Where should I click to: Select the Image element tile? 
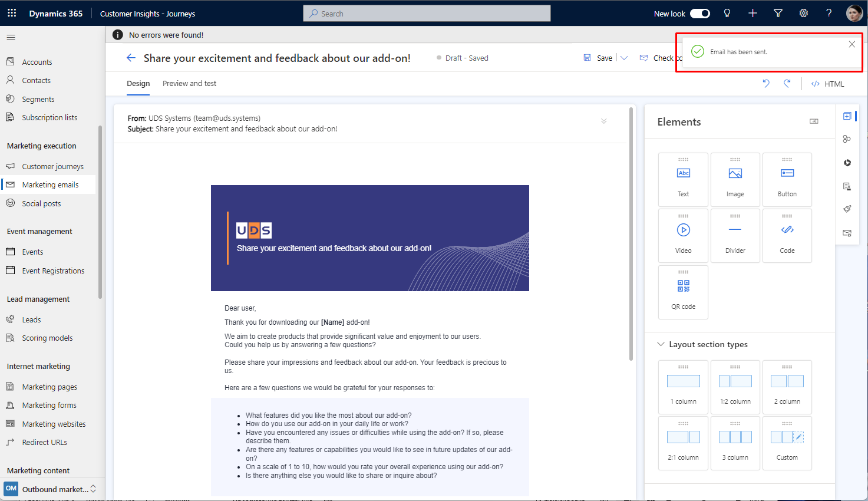(735, 180)
